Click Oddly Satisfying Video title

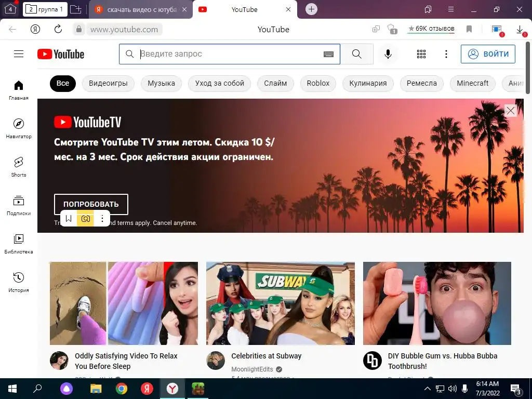(x=126, y=361)
